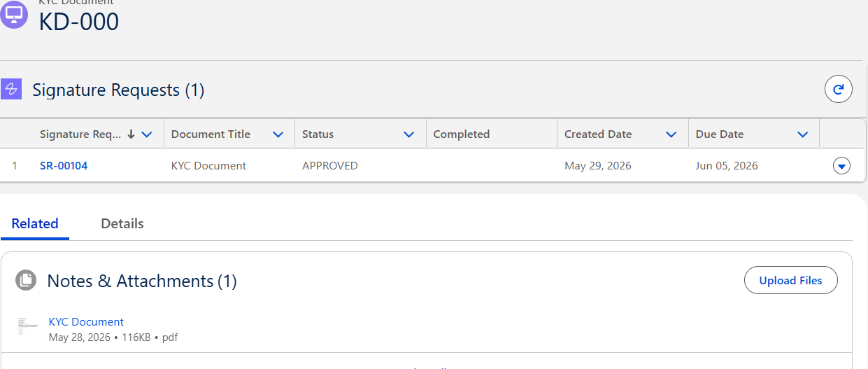Viewport: 868px width, 369px height.
Task: Open row actions menu for SR-00104
Action: tap(841, 166)
